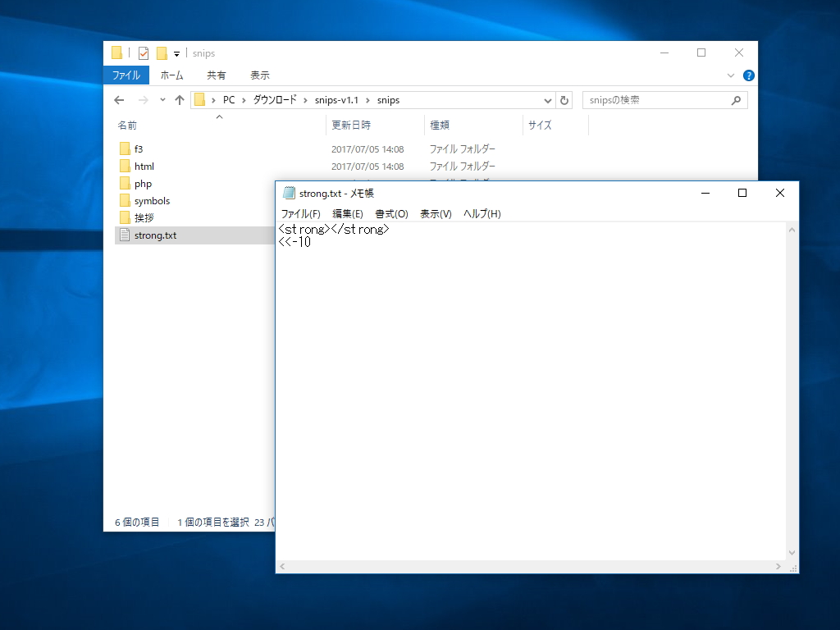This screenshot has height=630, width=840.
Task: Navigate up with the parent folder arrow
Action: click(x=179, y=99)
